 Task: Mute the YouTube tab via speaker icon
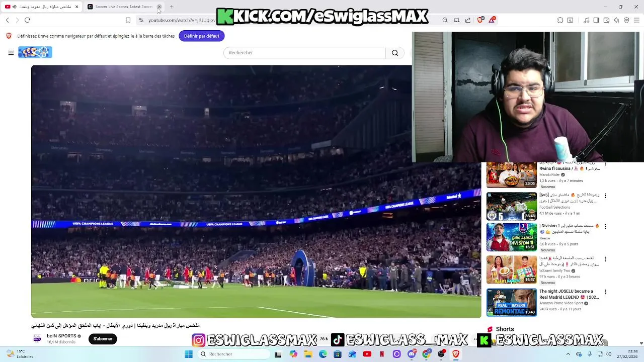point(14,7)
